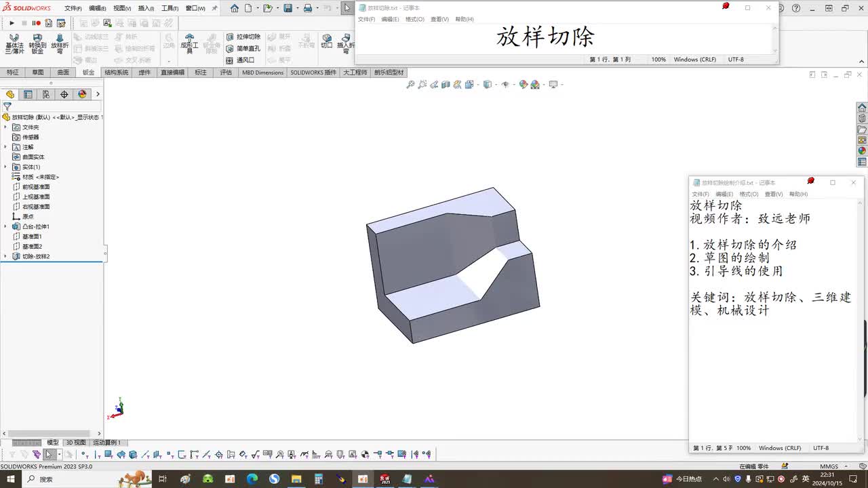Click the Rip (切口) tool
The height and width of the screenshot is (488, 868).
coord(327,41)
